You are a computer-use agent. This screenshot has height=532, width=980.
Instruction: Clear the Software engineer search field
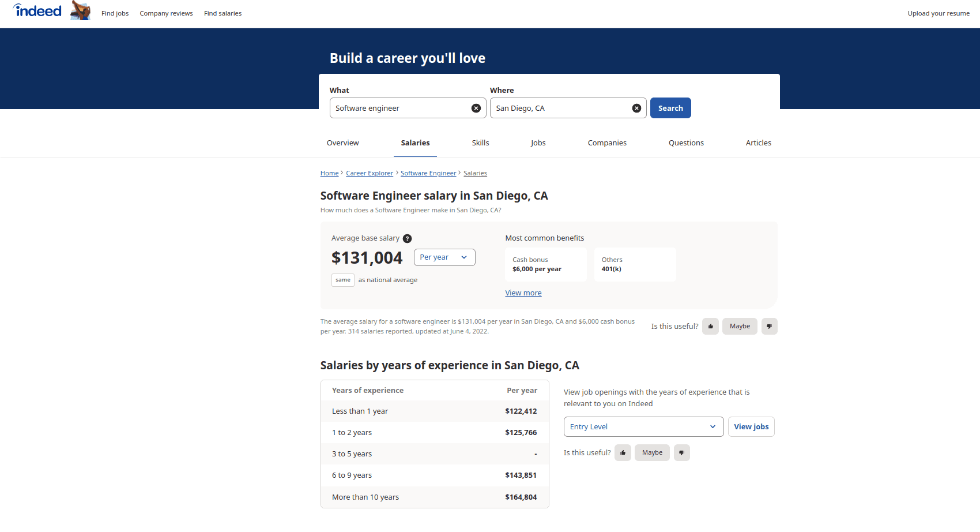pyautogui.click(x=476, y=108)
